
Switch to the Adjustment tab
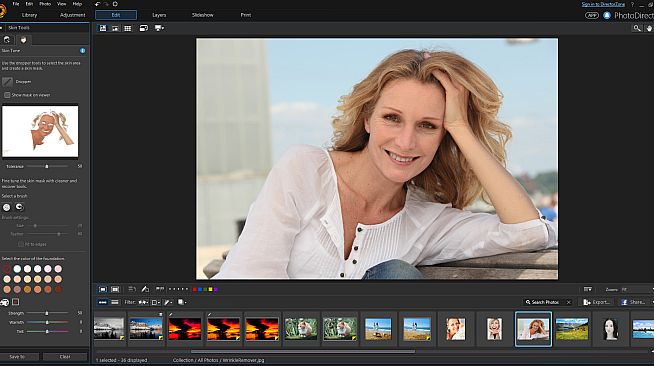tap(72, 15)
